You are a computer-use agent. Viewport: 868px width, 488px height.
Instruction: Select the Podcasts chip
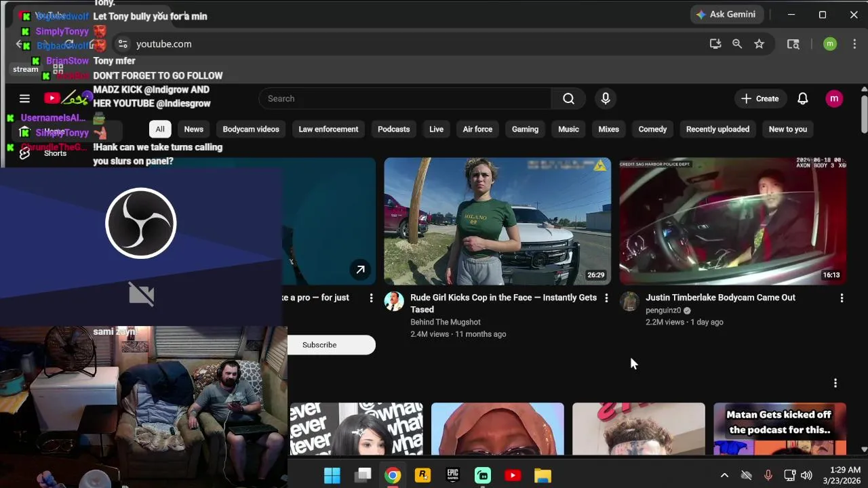point(393,129)
